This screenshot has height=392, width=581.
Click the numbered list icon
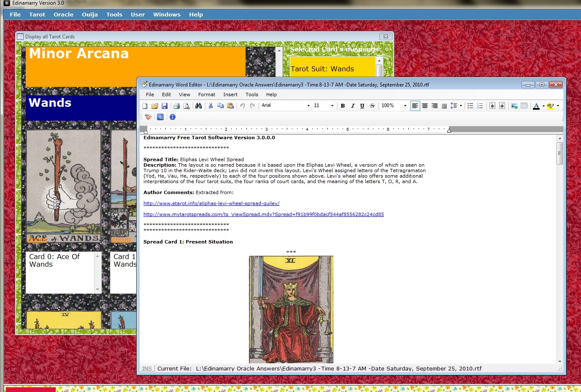pyautogui.click(x=480, y=106)
